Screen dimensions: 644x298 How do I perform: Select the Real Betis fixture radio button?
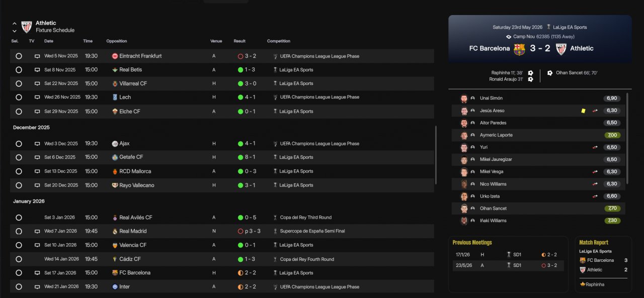19,70
